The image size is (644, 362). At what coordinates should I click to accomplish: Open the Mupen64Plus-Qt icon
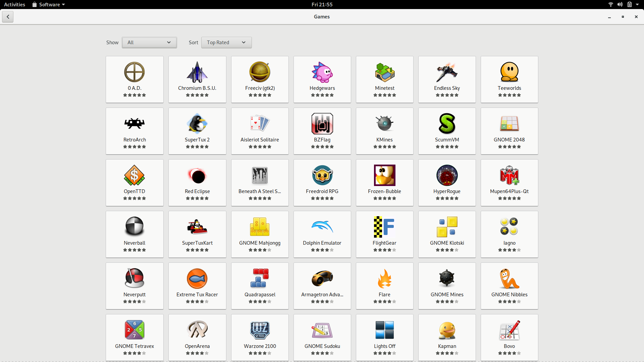tap(509, 175)
